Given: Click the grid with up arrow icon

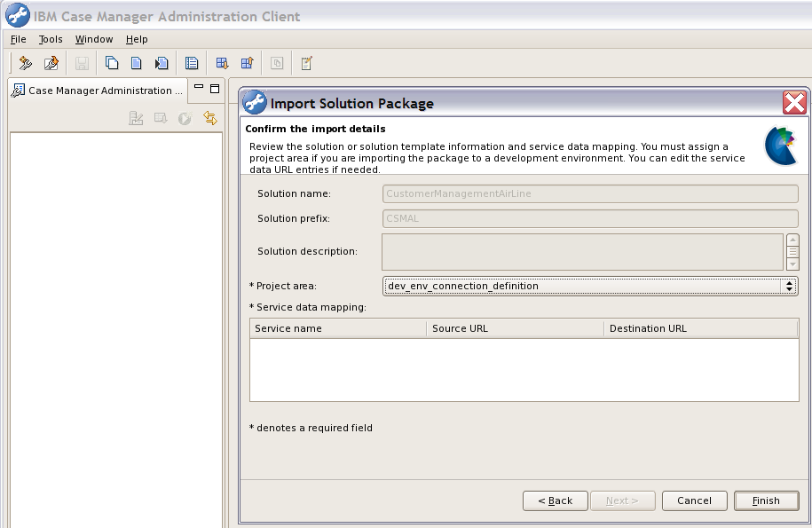Looking at the screenshot, I should tap(247, 63).
